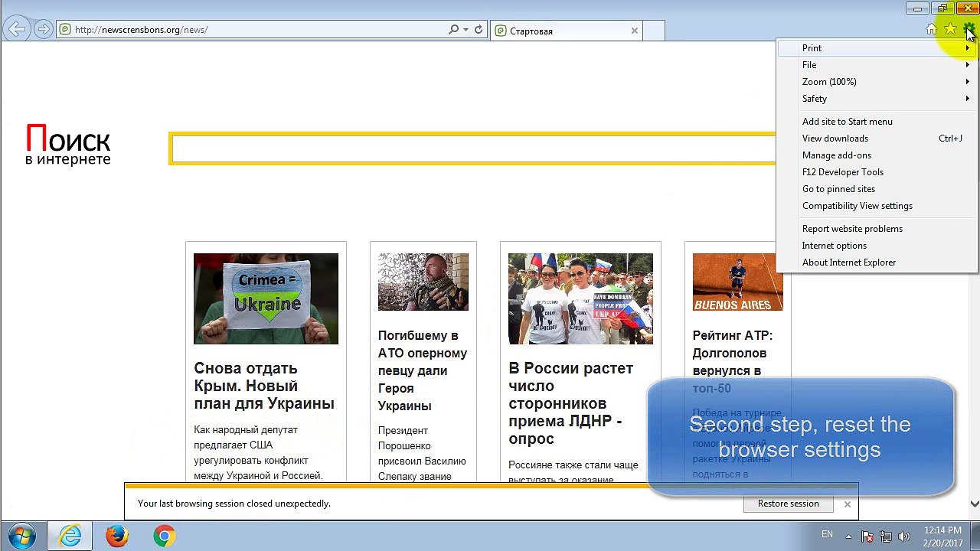Open the Crimea = Ukraine news thumbnail
Screen dimensions: 980x551
(266, 298)
